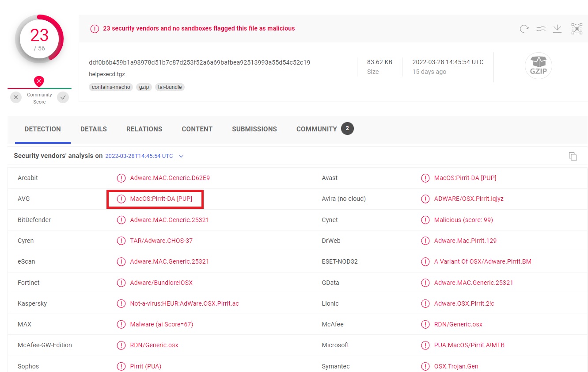Click detection Pirrit (PUA)
The image size is (588, 372).
click(x=146, y=366)
